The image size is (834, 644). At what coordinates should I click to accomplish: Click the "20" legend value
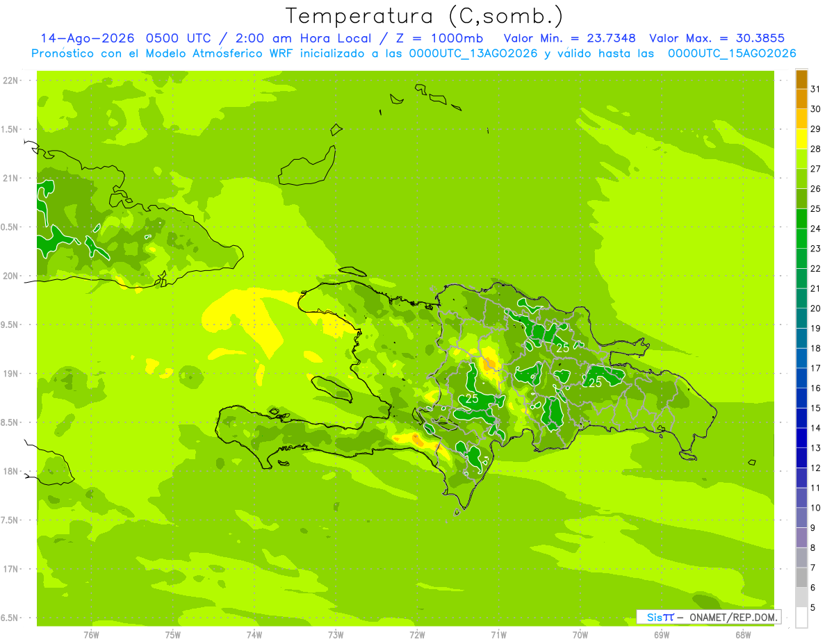tap(815, 308)
